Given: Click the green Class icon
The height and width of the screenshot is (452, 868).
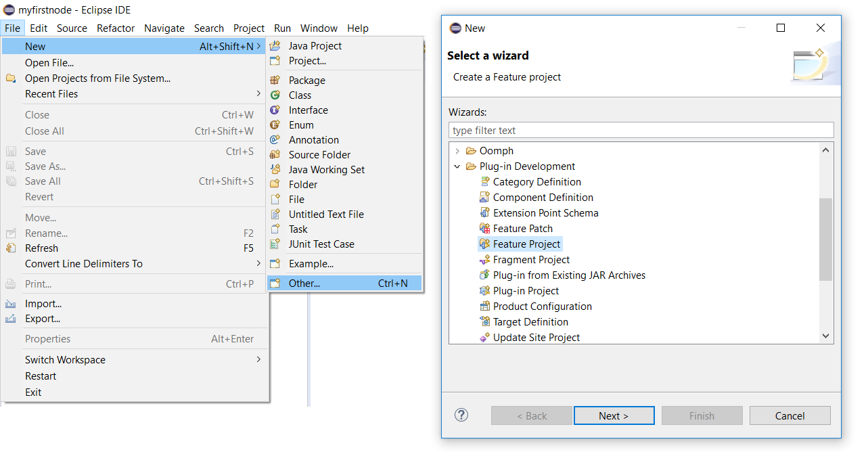Looking at the screenshot, I should [275, 95].
